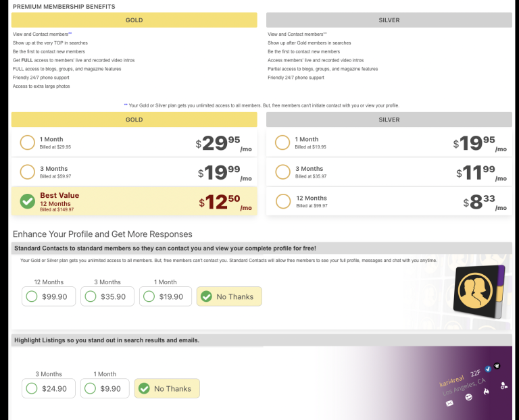
Task: Click the blue verified checkmark badge
Action: pyautogui.click(x=488, y=370)
